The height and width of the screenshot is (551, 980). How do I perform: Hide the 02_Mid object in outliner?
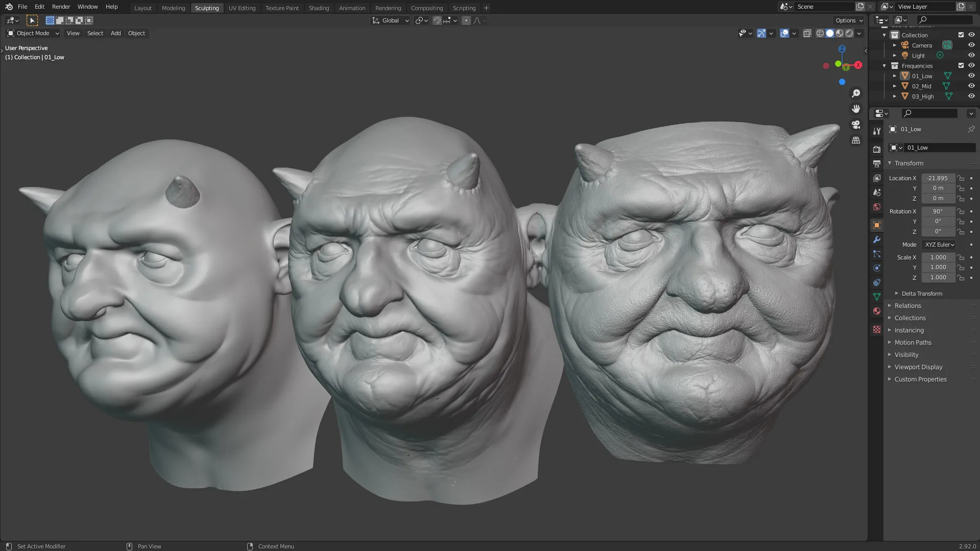(x=971, y=86)
